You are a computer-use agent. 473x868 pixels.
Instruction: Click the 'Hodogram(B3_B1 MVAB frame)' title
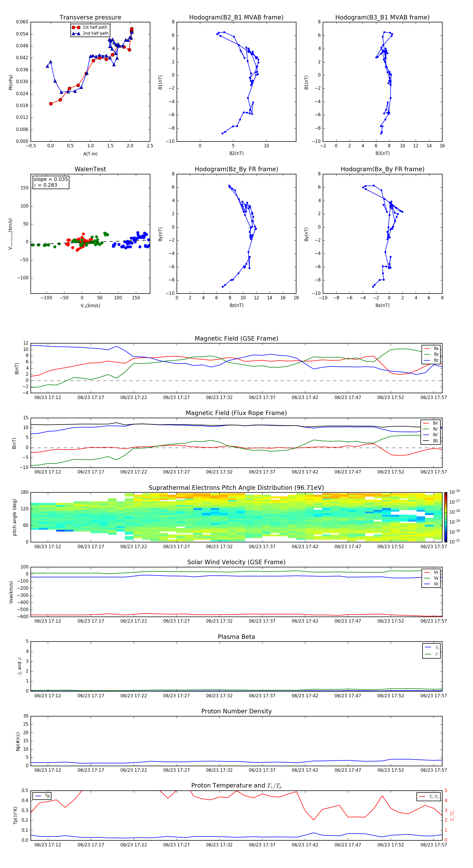pos(382,18)
